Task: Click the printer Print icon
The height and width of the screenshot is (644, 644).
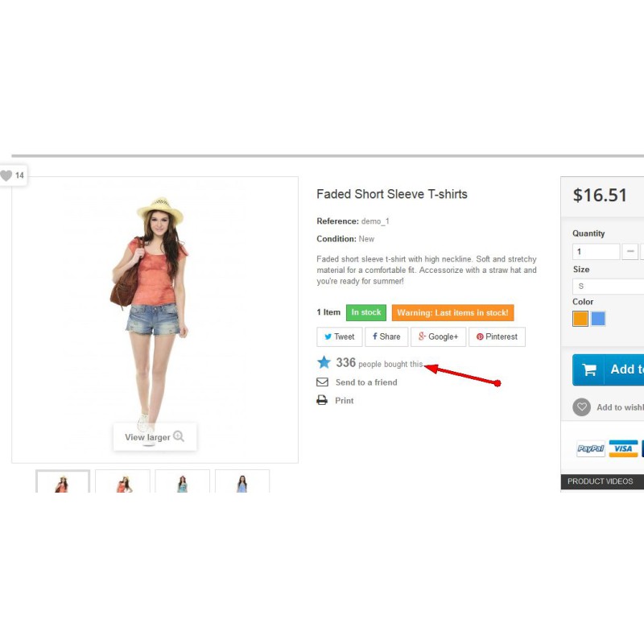Action: point(322,400)
